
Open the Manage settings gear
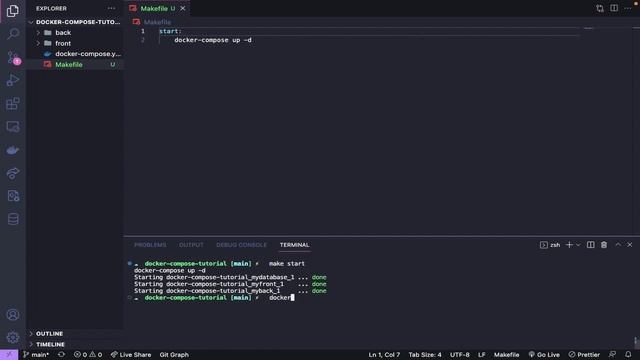click(x=13, y=338)
